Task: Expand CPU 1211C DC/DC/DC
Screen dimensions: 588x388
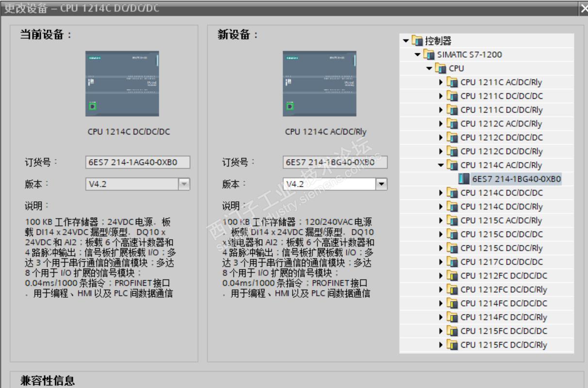Action: pos(441,96)
